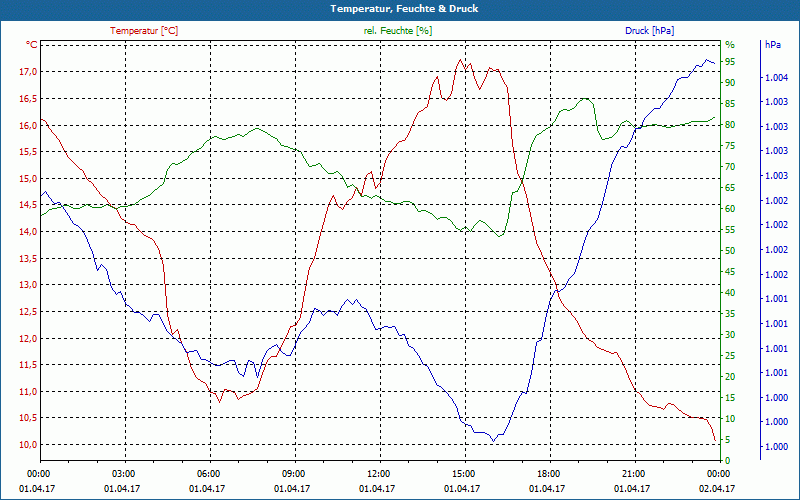Pick the '13,5' temperature axis value

pos(29,258)
